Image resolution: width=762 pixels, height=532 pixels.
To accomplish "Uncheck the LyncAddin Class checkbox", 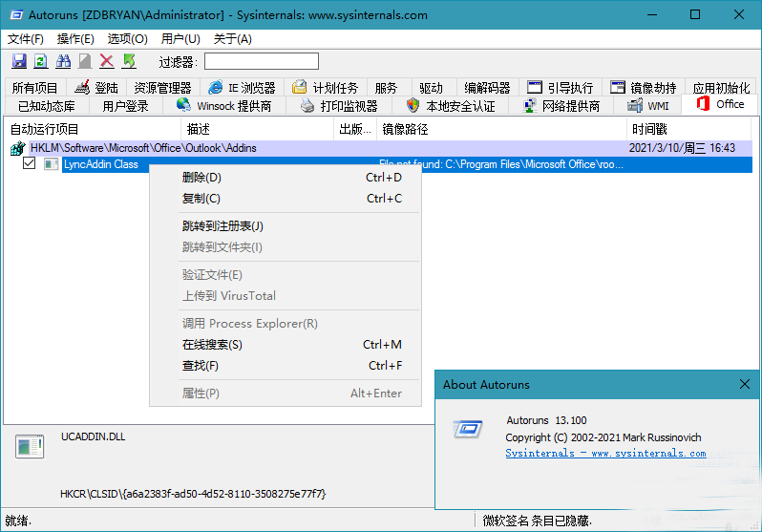I will coord(30,163).
